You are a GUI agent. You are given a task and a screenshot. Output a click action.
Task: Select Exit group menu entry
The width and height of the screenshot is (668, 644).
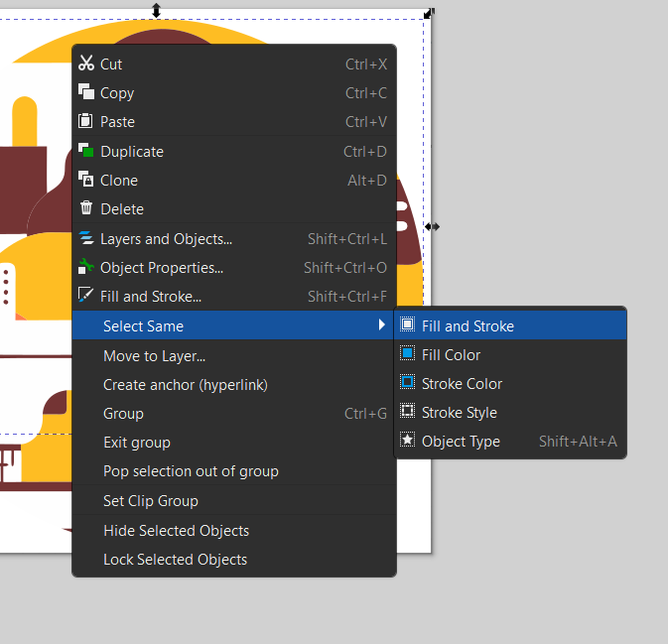(x=234, y=443)
